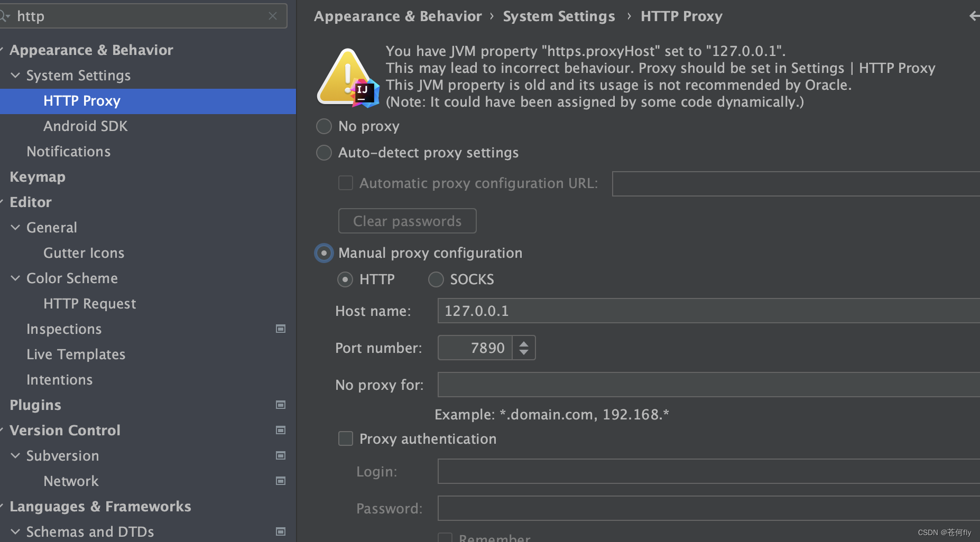Viewport: 980px width, 542px height.
Task: Enable the Proxy authentication checkbox
Action: (x=346, y=438)
